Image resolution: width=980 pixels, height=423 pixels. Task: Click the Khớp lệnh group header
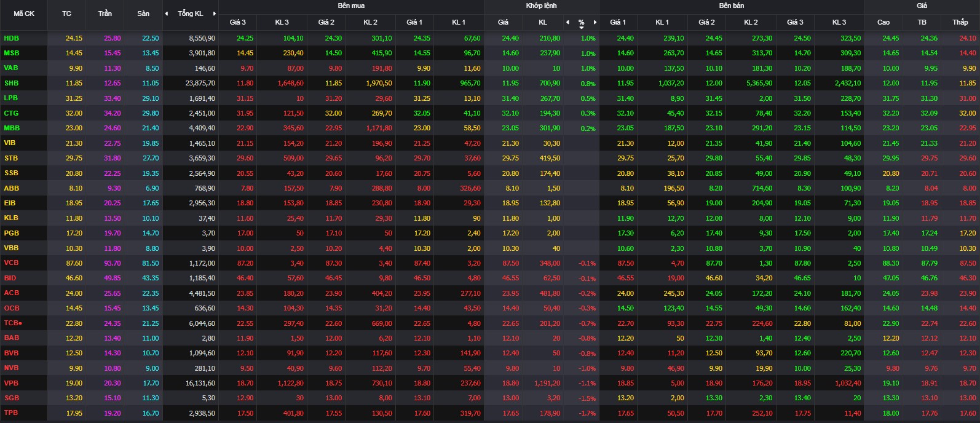[x=541, y=6]
